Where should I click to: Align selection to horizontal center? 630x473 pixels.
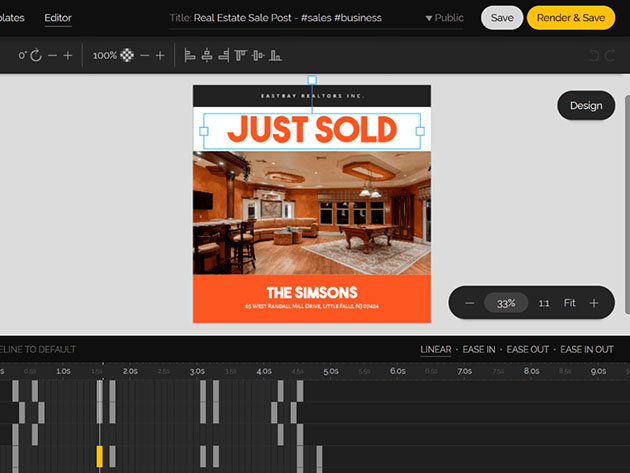click(207, 56)
